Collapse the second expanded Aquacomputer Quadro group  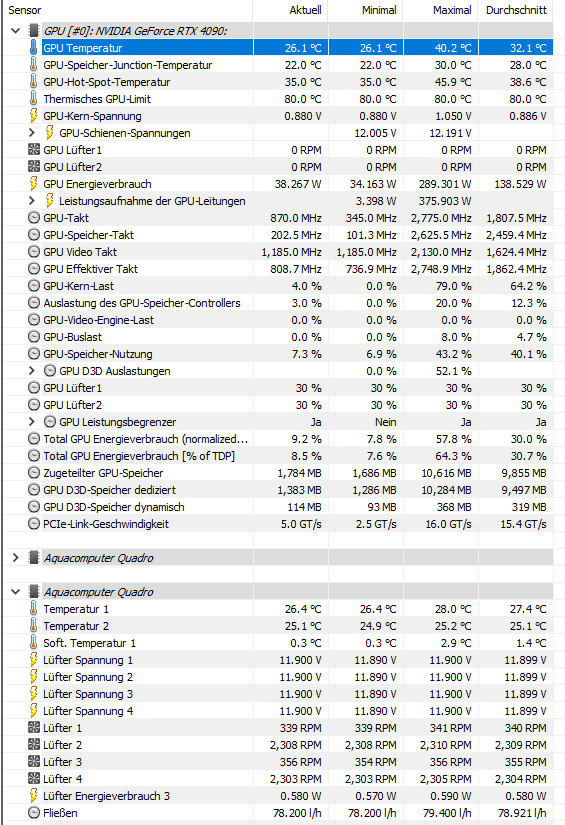16,591
